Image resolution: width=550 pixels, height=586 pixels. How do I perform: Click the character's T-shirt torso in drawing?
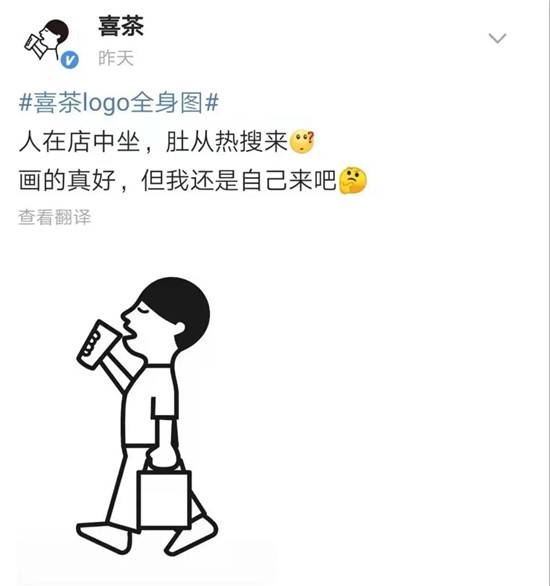point(149,405)
